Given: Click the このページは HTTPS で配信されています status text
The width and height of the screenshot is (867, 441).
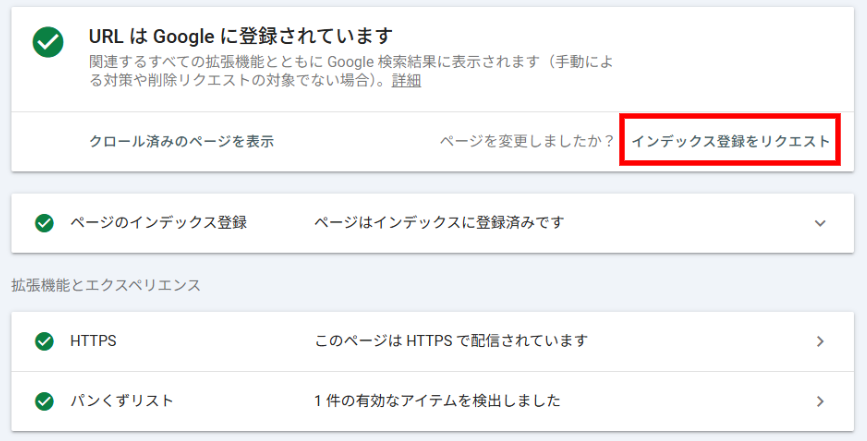Looking at the screenshot, I should pos(450,341).
